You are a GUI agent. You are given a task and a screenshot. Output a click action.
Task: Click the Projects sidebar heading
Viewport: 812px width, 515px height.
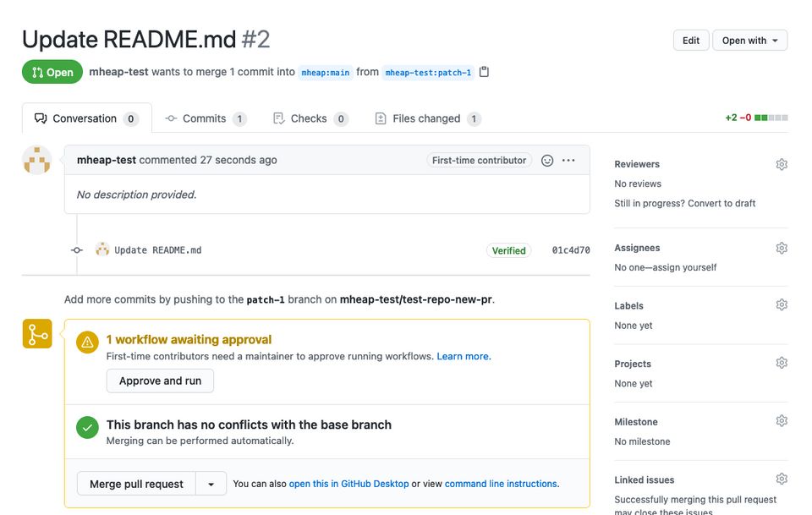[x=633, y=364]
